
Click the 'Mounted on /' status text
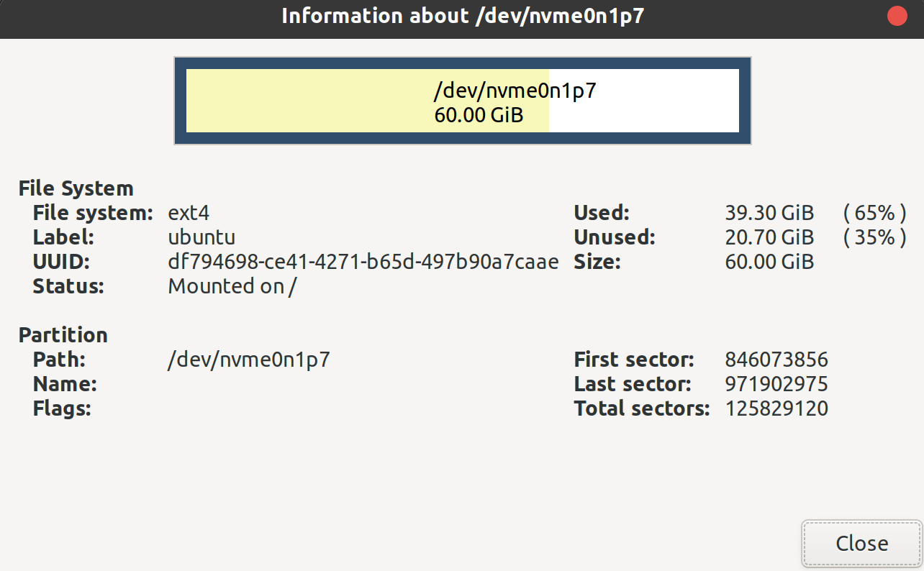click(232, 286)
